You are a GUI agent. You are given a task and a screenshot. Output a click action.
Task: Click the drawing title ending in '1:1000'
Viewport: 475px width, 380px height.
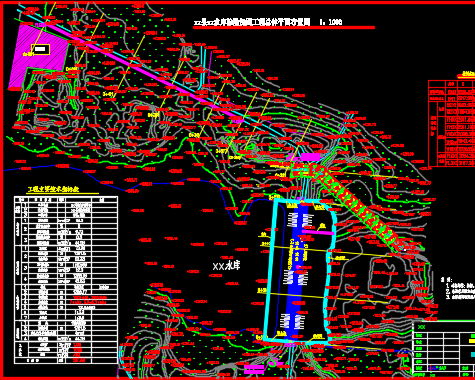coord(268,22)
